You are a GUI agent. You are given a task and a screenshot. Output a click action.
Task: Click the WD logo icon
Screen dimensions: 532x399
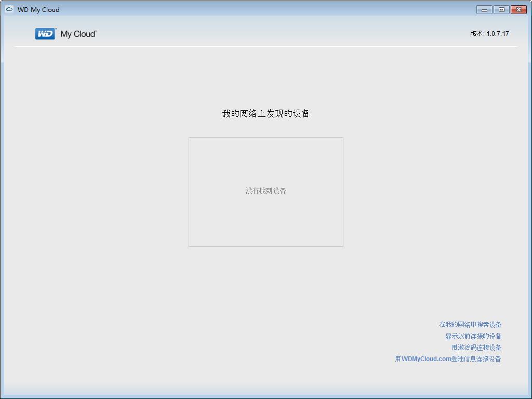coord(45,34)
